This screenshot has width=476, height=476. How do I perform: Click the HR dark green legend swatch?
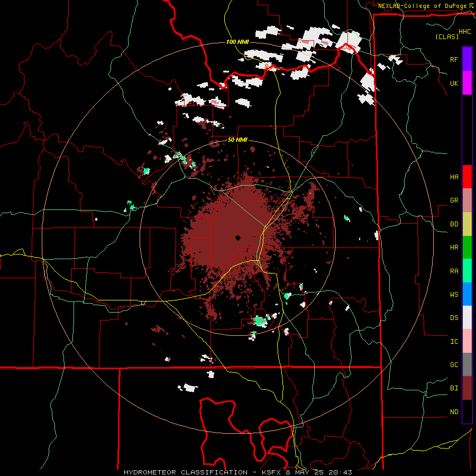click(467, 248)
